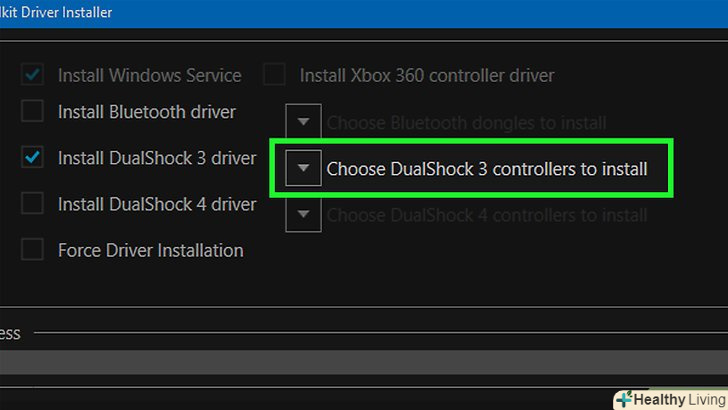Click the 'Install Bluetooth driver' label text
This screenshot has width=728, height=410.
147,111
